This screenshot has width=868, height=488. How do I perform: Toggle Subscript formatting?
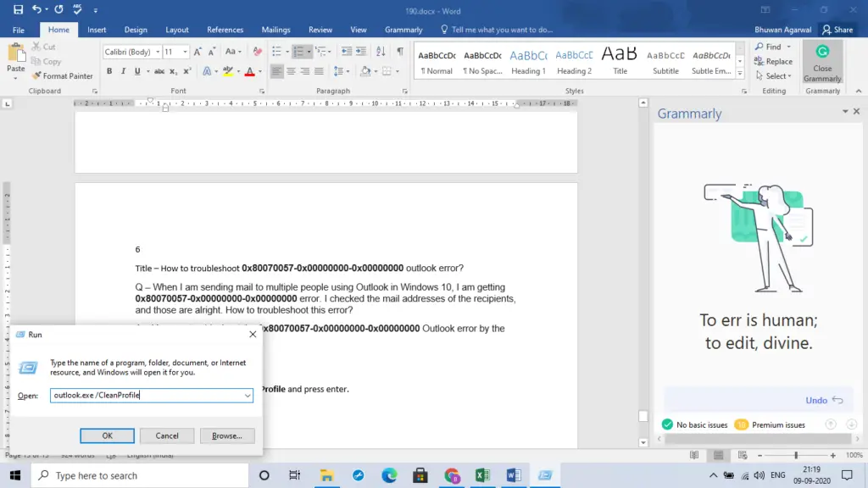(173, 71)
